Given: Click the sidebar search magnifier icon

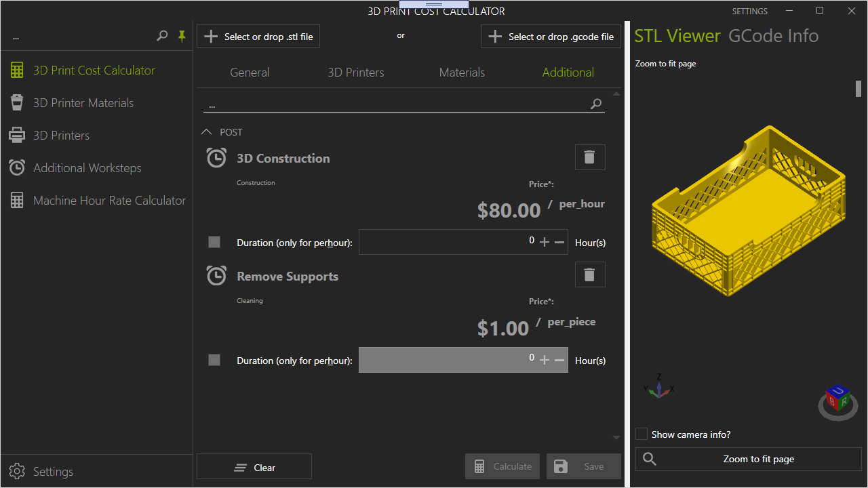Looking at the screenshot, I should (162, 36).
